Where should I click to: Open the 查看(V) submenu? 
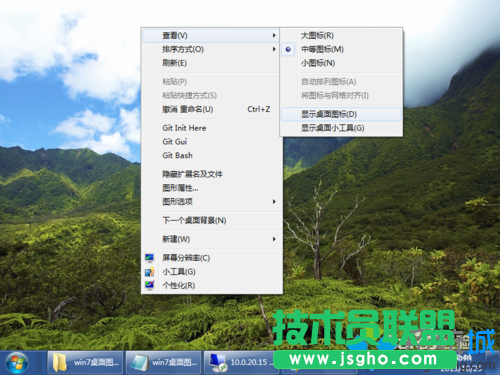pyautogui.click(x=211, y=36)
